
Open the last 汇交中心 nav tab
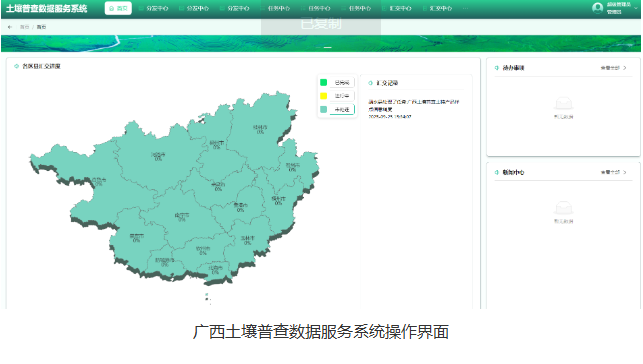(438, 8)
